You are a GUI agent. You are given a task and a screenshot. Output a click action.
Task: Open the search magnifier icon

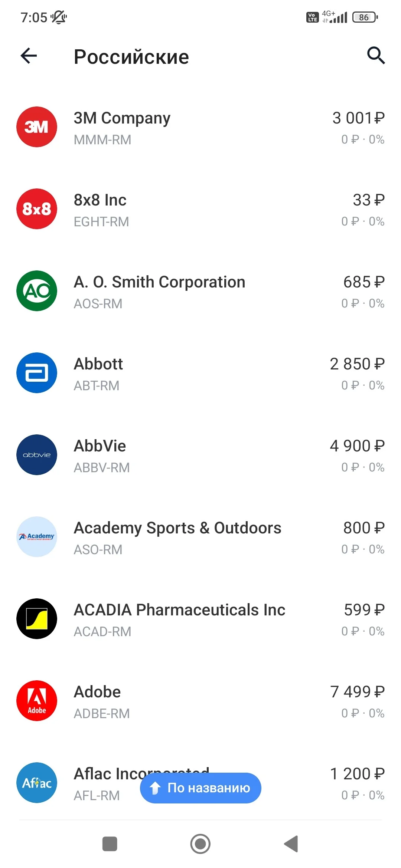click(376, 56)
